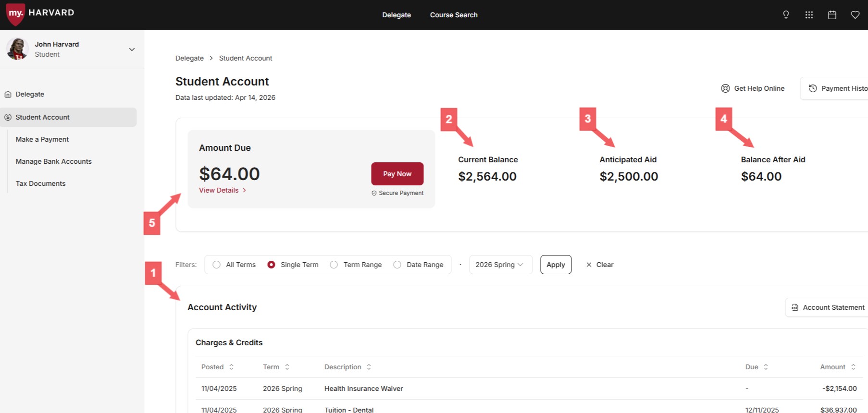The image size is (868, 413).
Task: Sort by Posted column arrows
Action: pyautogui.click(x=231, y=367)
